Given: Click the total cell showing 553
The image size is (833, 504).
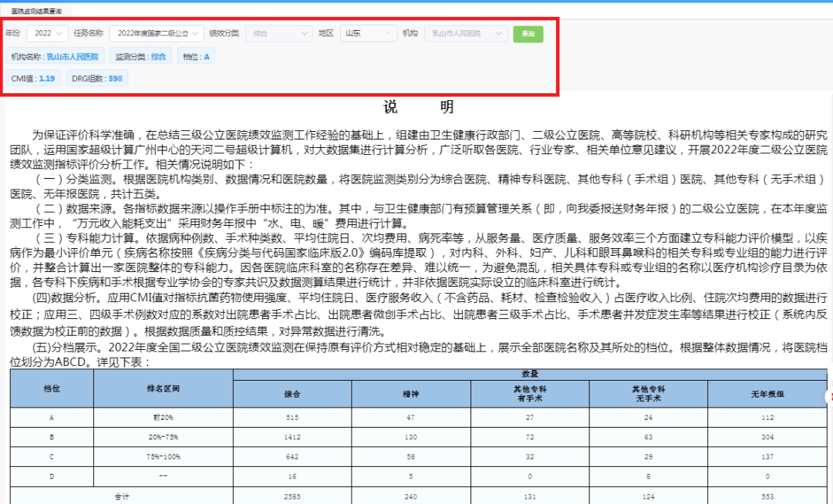Looking at the screenshot, I should pyautogui.click(x=767, y=496).
